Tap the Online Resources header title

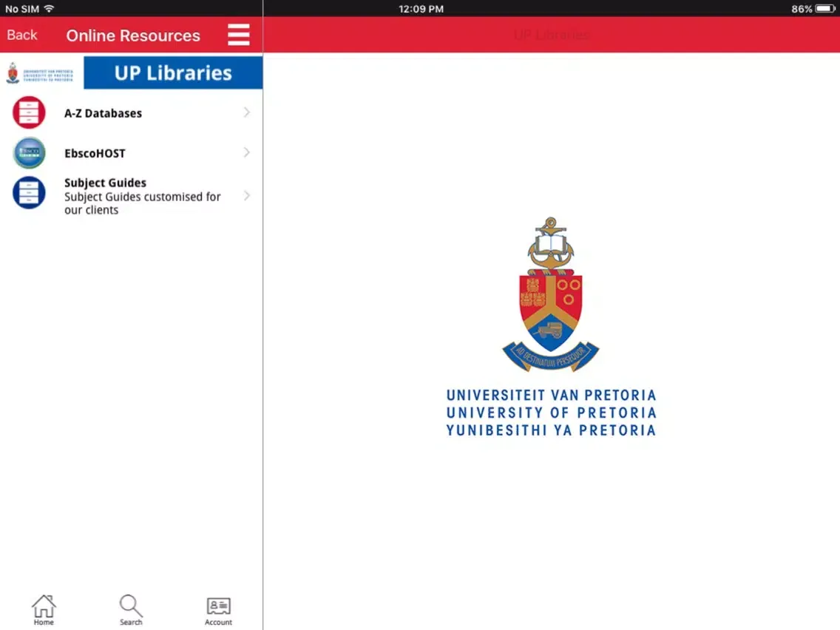(133, 35)
